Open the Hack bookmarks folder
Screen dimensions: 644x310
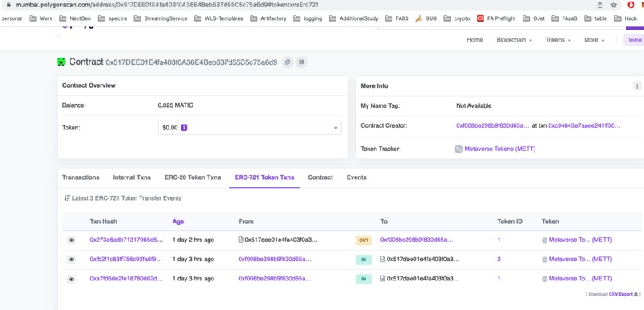click(x=625, y=18)
